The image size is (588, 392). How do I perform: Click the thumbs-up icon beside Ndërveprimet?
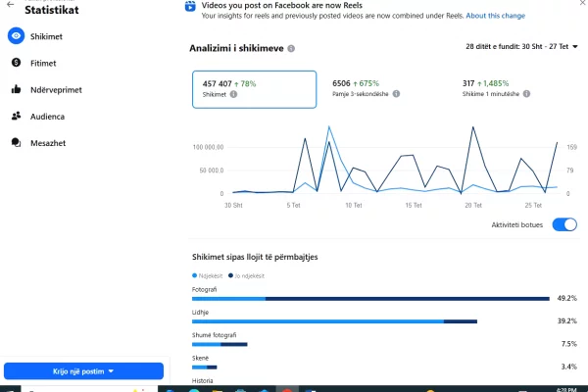(x=16, y=89)
